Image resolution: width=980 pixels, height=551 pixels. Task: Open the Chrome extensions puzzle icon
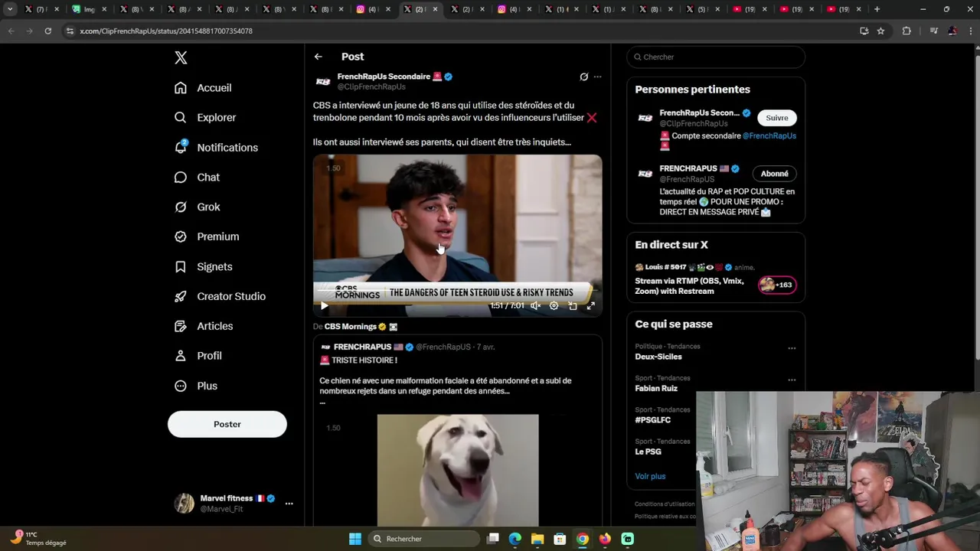pyautogui.click(x=906, y=31)
